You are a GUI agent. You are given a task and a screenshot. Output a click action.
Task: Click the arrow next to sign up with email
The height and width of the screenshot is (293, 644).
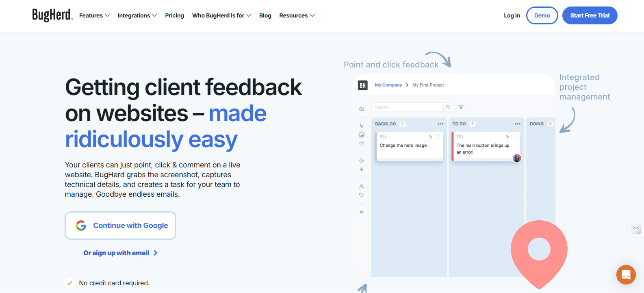pos(155,253)
